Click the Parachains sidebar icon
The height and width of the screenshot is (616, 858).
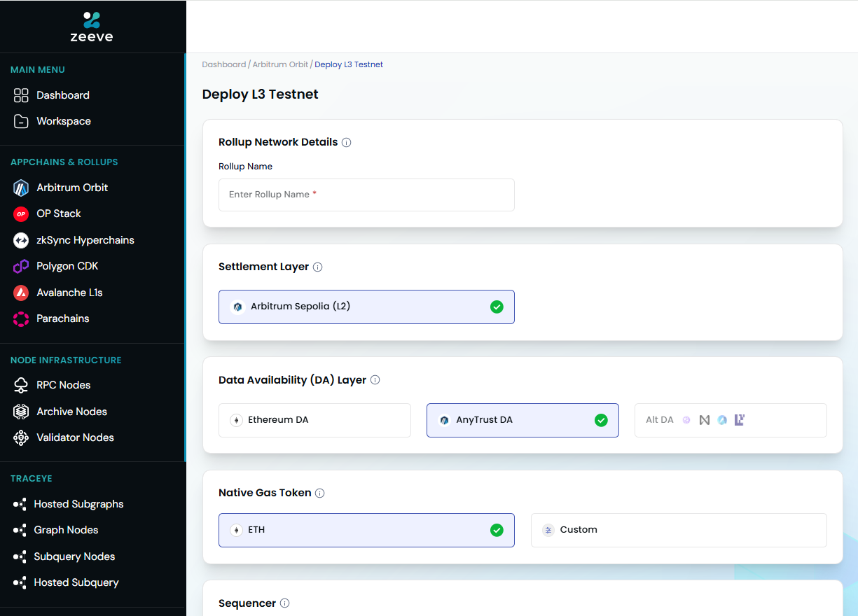point(21,318)
